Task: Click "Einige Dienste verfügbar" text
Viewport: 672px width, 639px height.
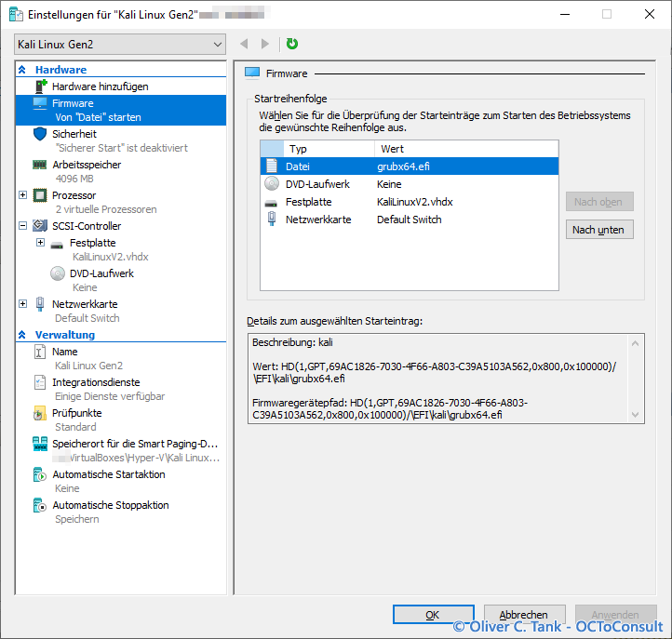Action: (110, 396)
